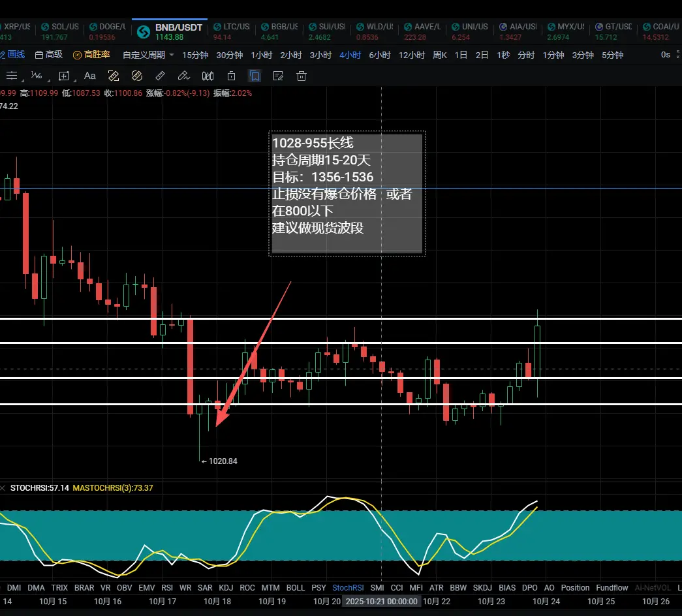Click the circular-arrows ruler tool icon
682x616 pixels.
136,76
